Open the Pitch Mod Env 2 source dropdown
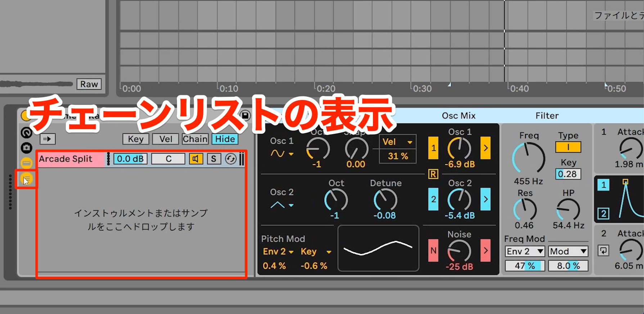Screen dimensions: 644x314 point(278,251)
